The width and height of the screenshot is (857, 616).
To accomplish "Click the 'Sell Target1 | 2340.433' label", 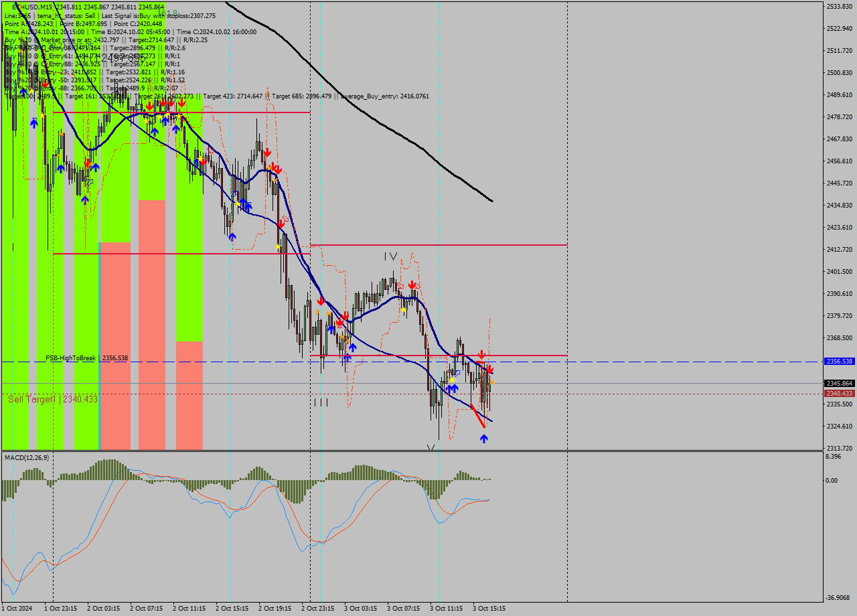I will pos(53,399).
